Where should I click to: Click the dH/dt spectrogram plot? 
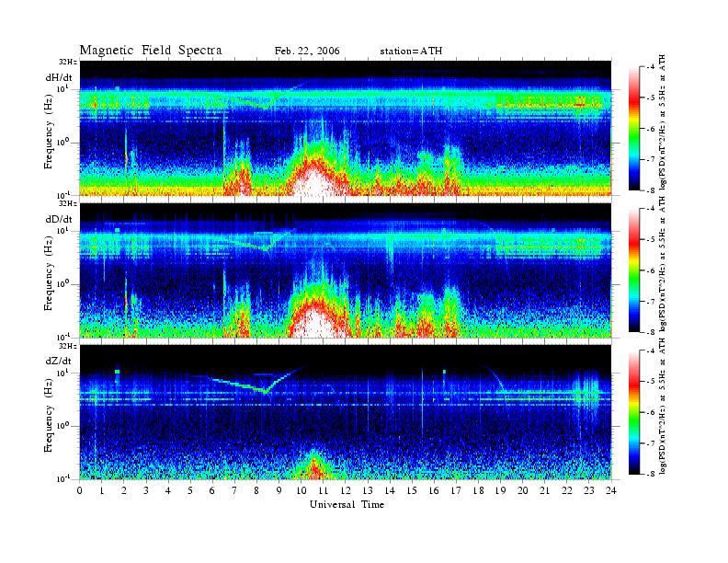pos(346,128)
